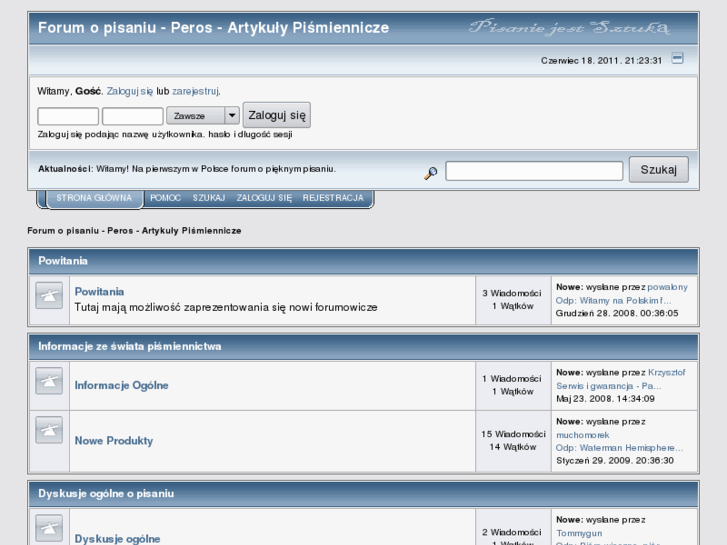Open user profile muchomorek
Viewport: 727px width, 545px height.
click(x=583, y=435)
